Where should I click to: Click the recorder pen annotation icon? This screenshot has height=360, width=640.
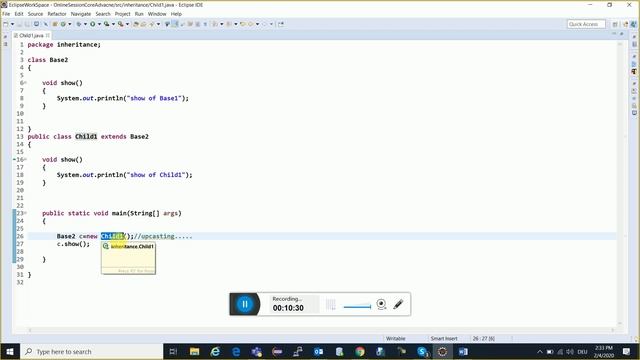(x=398, y=304)
